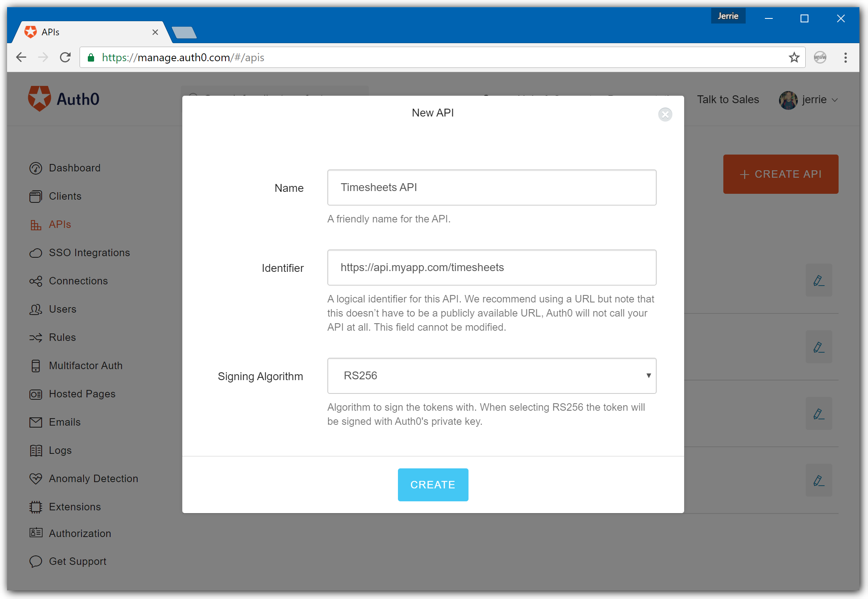This screenshot has width=868, height=599.
Task: Click the browser extension icon beside the address bar
Action: pos(820,58)
